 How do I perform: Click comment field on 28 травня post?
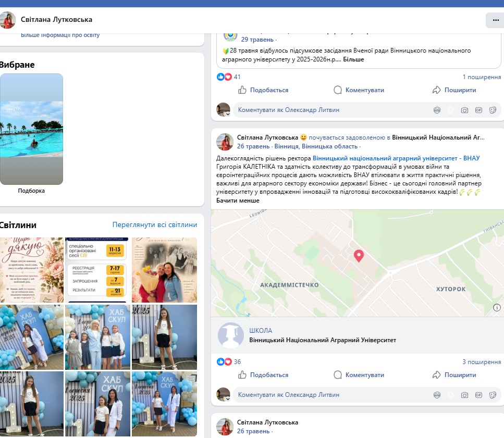click(x=331, y=110)
